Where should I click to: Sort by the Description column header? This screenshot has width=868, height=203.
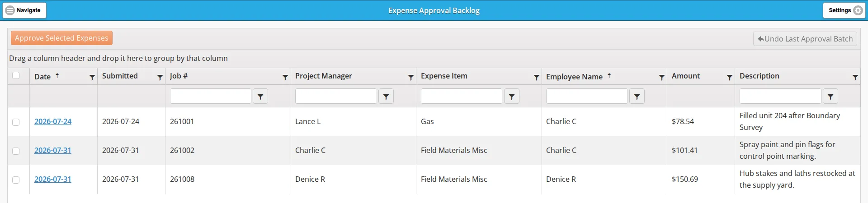(x=759, y=76)
